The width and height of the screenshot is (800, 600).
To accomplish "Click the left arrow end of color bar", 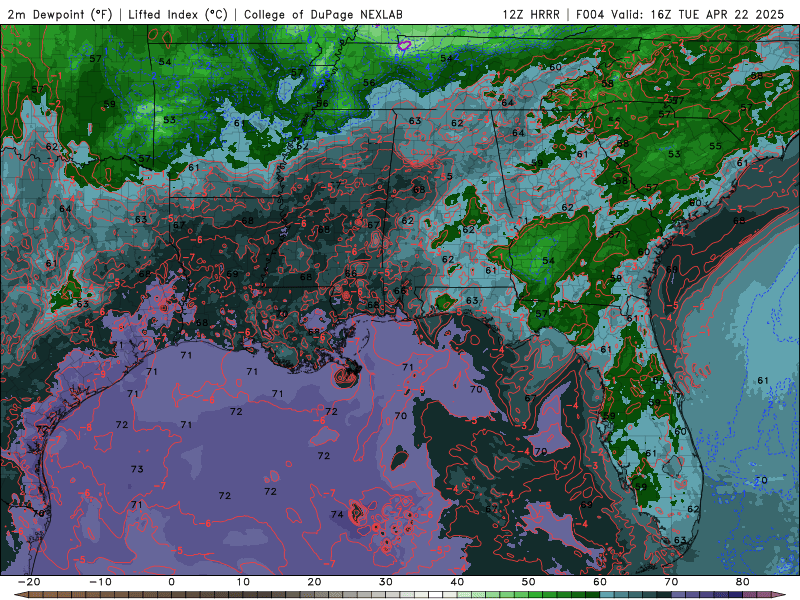I will click(19, 595).
